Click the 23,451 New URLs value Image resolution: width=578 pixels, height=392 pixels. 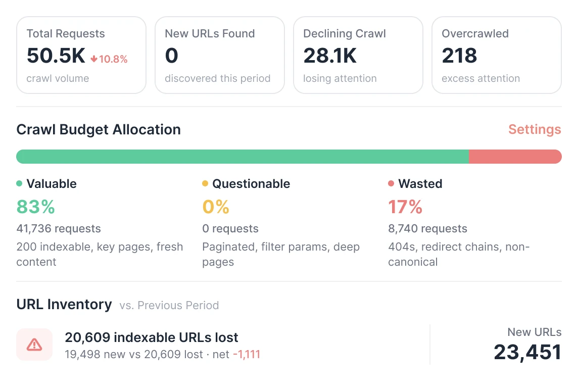(x=527, y=352)
